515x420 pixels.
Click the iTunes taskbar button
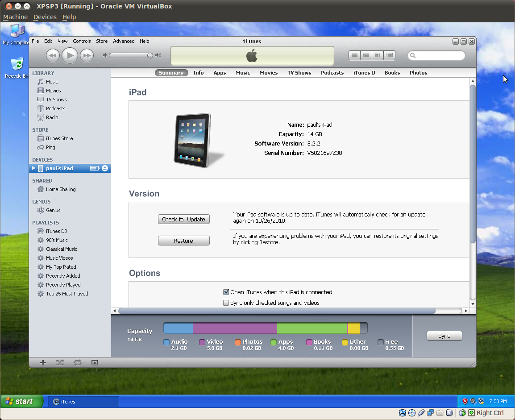coord(83,401)
